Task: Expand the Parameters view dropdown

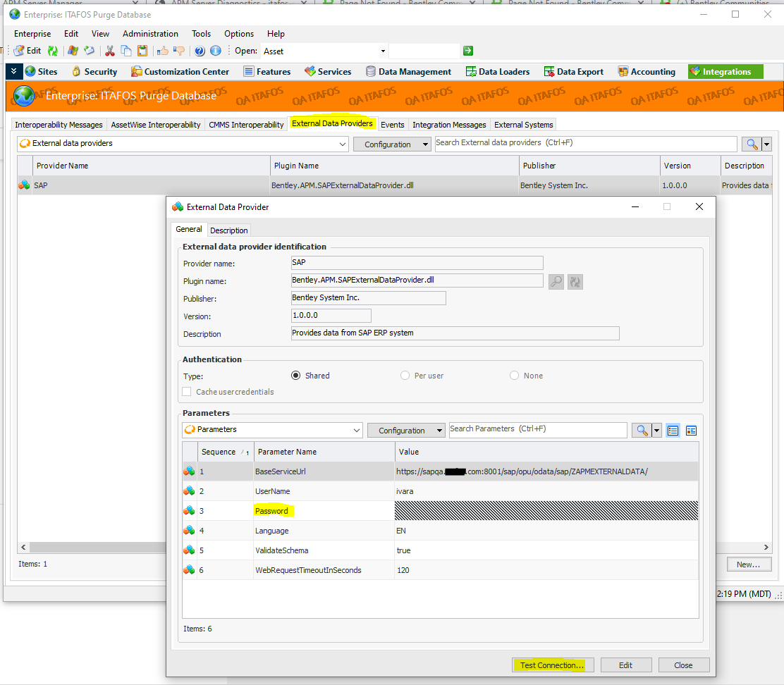Action: 357,430
